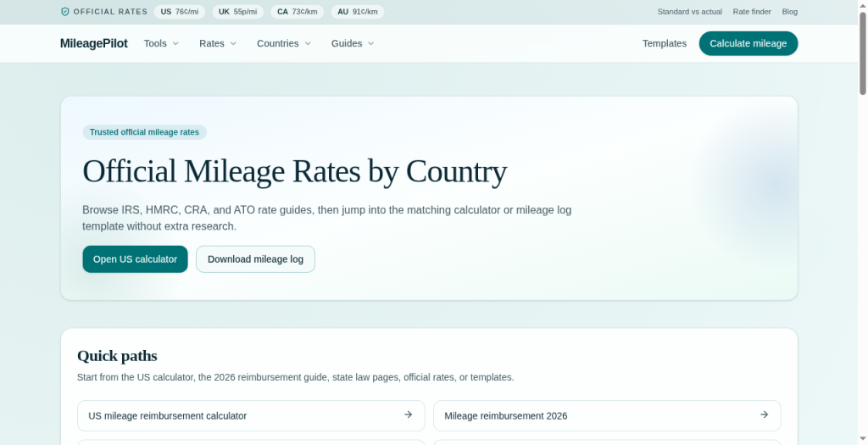
Task: Click the arrow on Mileage reimbursement 2026
Action: 764,414
